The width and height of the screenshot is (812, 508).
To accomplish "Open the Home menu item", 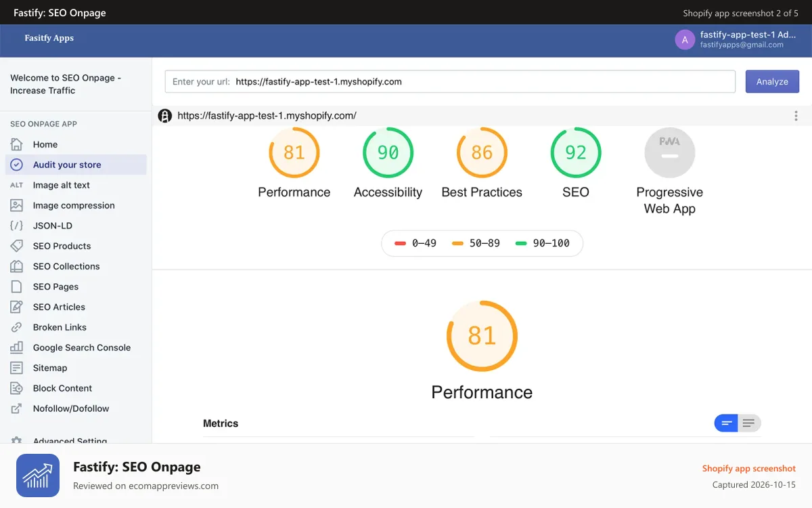I will [x=76, y=144].
